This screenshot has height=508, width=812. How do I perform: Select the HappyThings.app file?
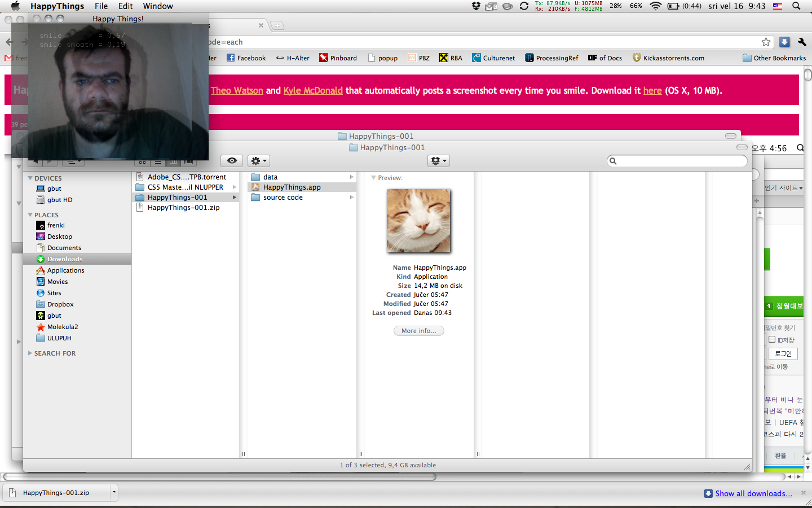(292, 187)
